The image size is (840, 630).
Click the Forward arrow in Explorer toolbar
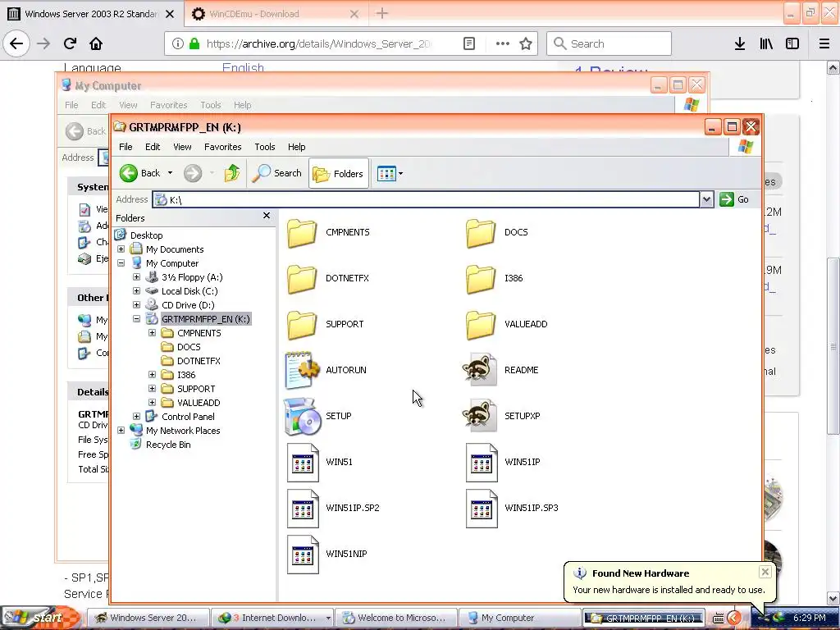(193, 173)
